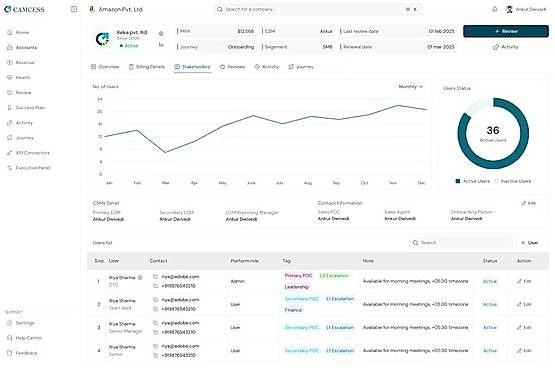555x368 pixels.
Task: Click the Finance tag in row 2
Action: [x=293, y=310]
